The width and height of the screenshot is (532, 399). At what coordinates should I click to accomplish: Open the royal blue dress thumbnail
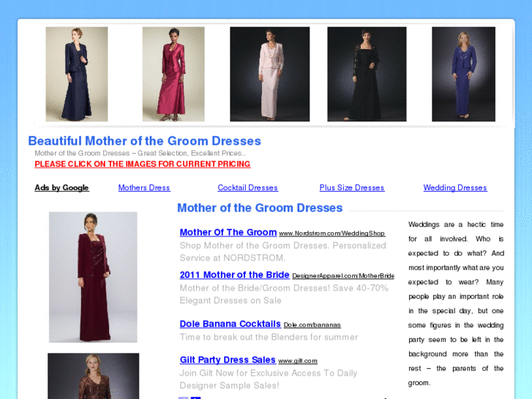click(x=463, y=74)
